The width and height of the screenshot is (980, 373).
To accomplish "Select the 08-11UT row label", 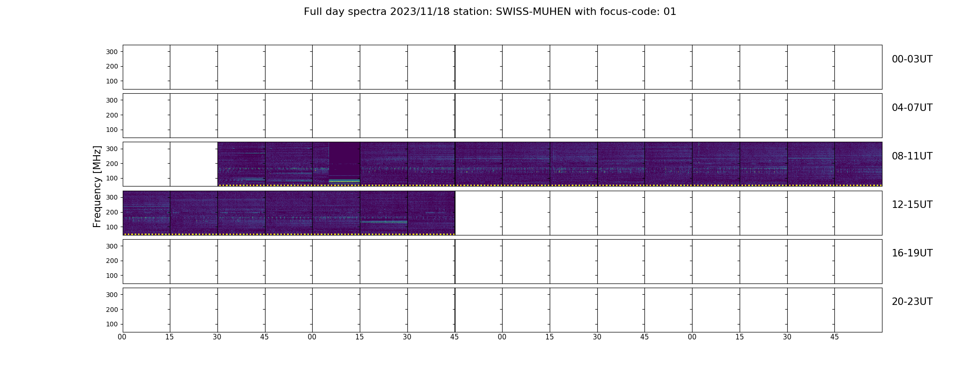I will pos(912,156).
